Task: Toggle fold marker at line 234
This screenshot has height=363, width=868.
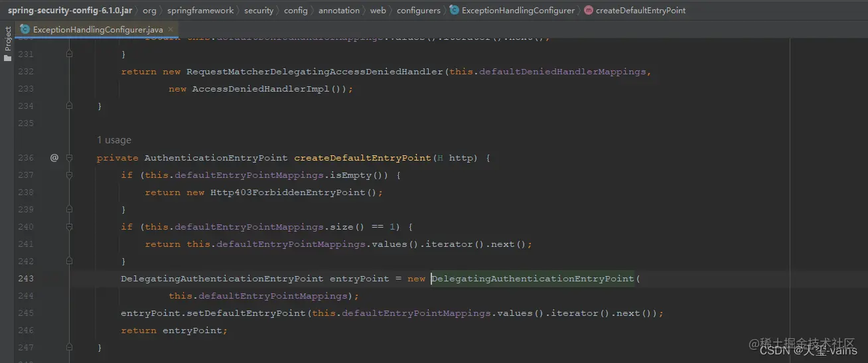Action: click(70, 106)
